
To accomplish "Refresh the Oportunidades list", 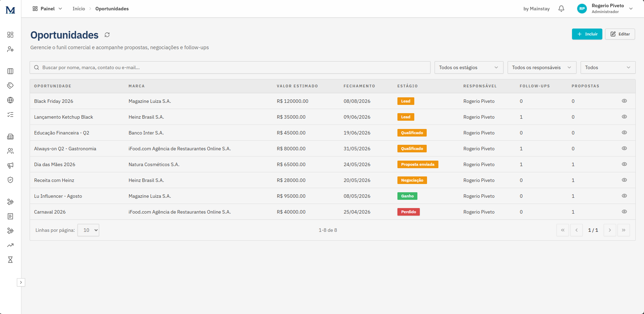I will click(107, 35).
